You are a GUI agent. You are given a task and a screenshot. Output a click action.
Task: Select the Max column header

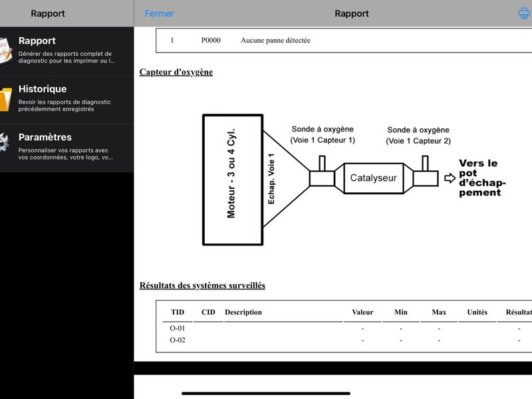pos(439,312)
